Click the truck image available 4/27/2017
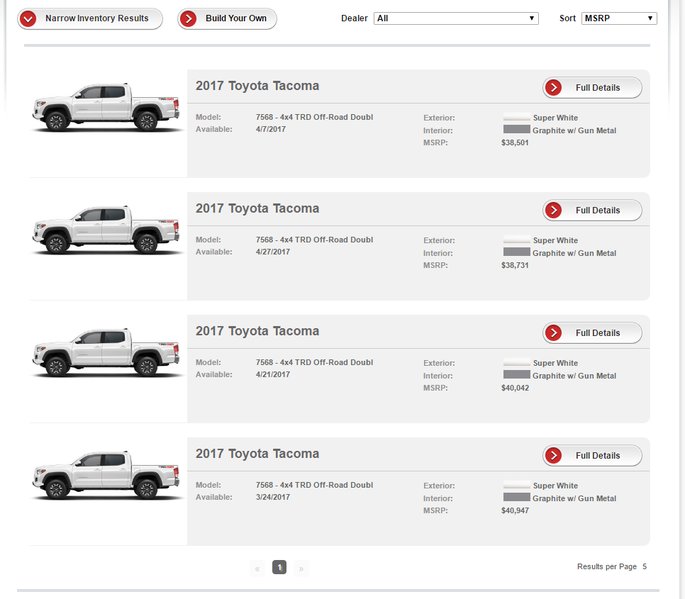The width and height of the screenshot is (685, 599). [106, 230]
